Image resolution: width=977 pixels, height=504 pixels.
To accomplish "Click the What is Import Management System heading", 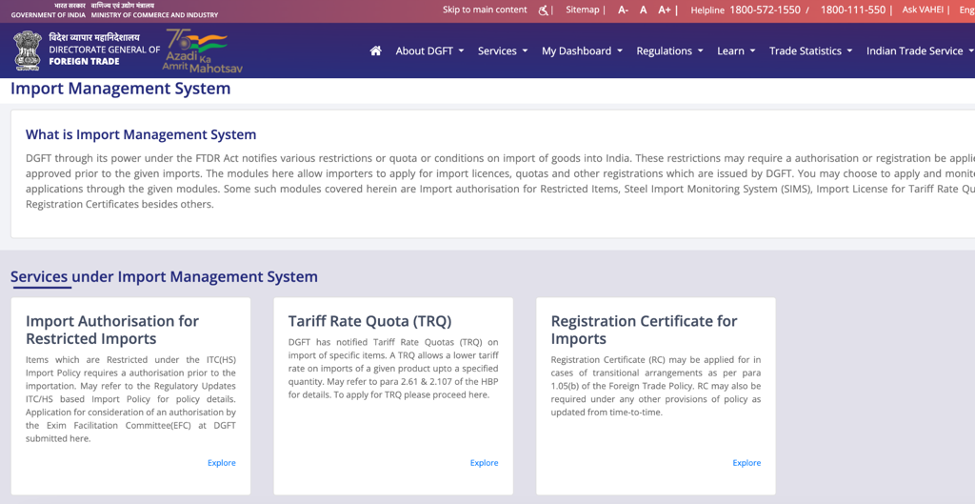I will pos(141,135).
